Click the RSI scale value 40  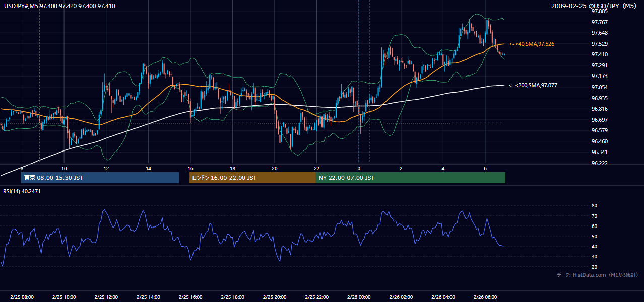click(595, 246)
